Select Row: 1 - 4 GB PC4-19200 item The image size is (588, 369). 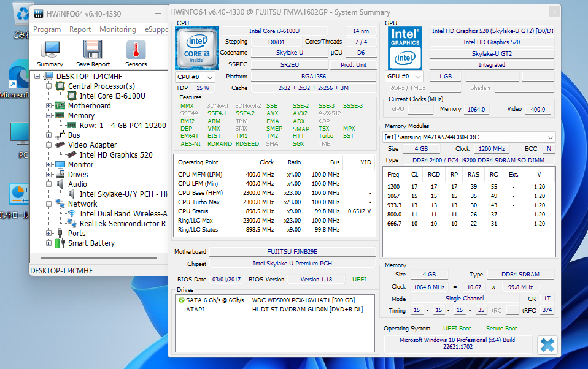coord(123,125)
